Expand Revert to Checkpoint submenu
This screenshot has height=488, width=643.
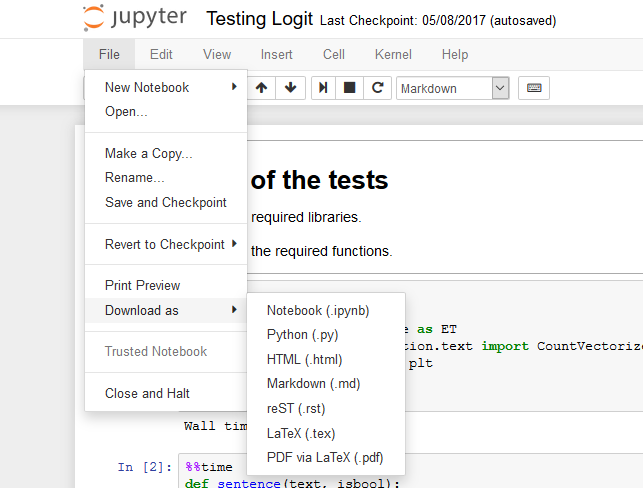166,244
